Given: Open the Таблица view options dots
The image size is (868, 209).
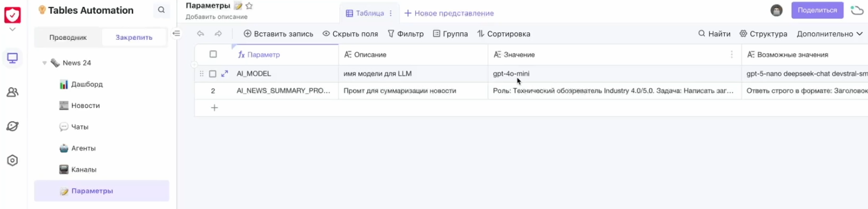Looking at the screenshot, I should (391, 13).
